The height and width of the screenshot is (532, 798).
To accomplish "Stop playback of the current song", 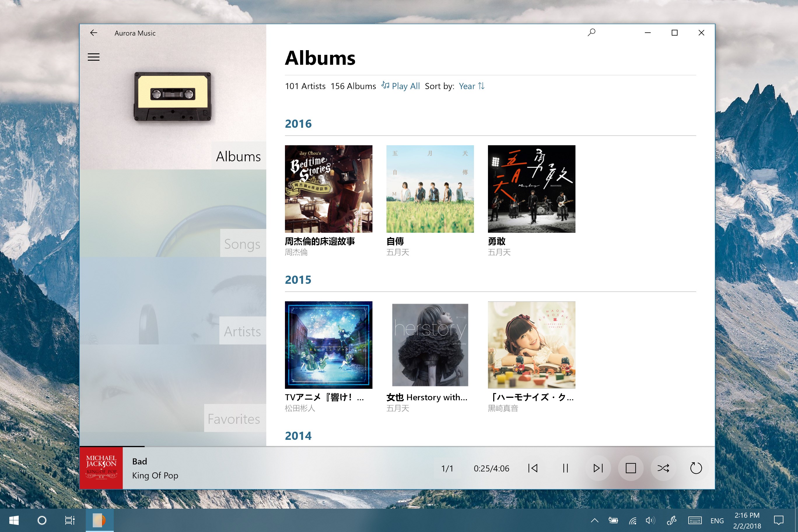I will point(631,468).
